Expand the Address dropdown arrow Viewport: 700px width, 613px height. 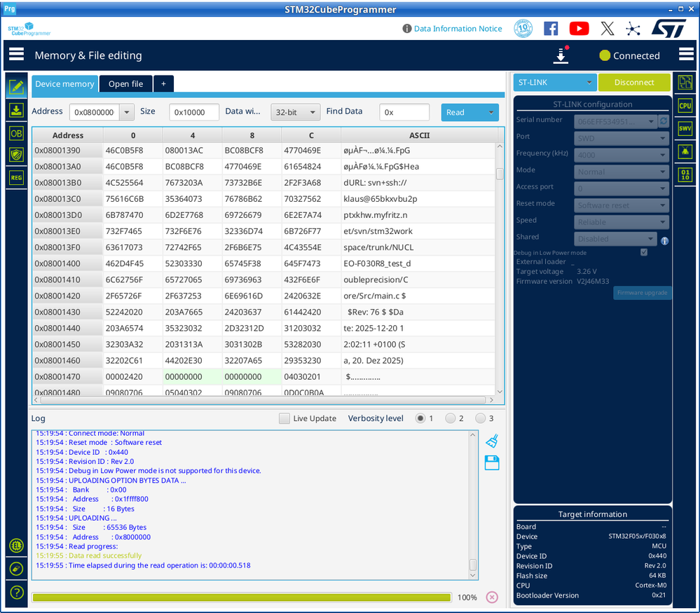point(126,112)
